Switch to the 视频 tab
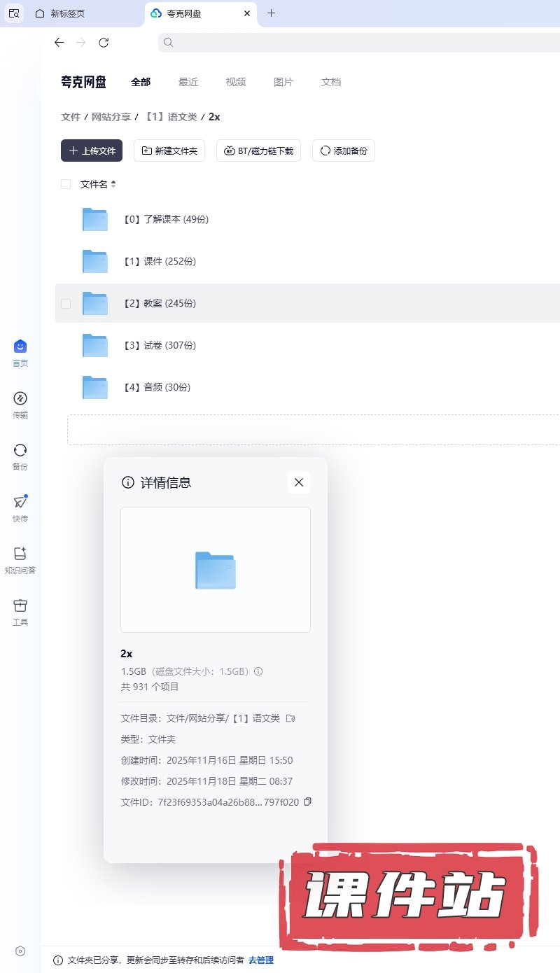This screenshot has width=560, height=973. (x=236, y=82)
